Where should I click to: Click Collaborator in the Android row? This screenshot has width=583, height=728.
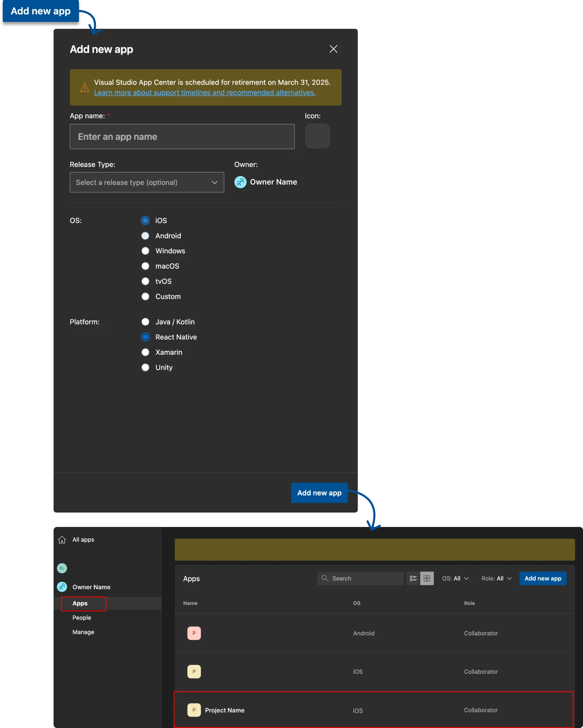pos(481,633)
